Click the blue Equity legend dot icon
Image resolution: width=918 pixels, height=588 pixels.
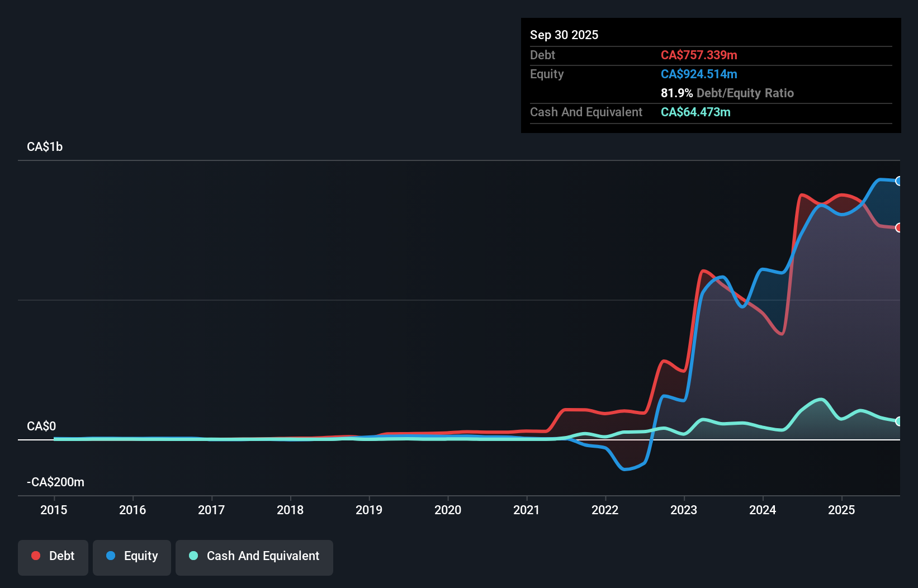pyautogui.click(x=110, y=556)
